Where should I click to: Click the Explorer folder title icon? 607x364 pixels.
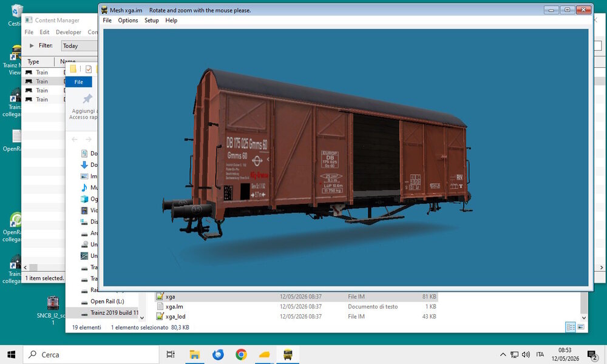73,69
